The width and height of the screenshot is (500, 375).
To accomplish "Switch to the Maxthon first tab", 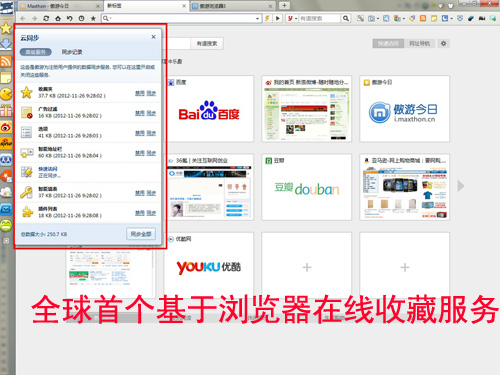I will (59, 6).
